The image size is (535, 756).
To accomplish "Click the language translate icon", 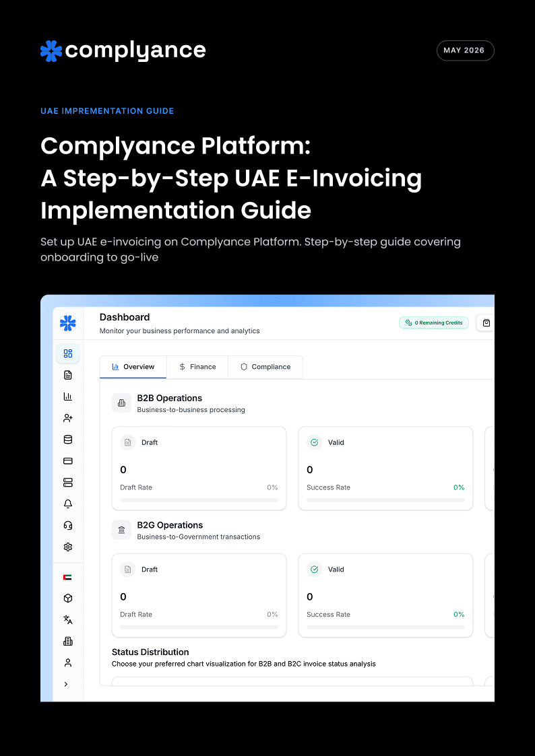I will pos(68,620).
